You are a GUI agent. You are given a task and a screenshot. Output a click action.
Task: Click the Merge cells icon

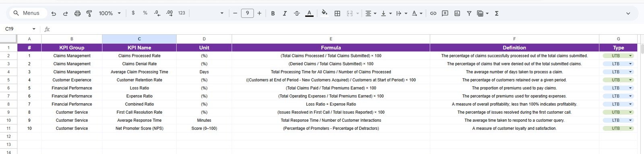click(350, 13)
